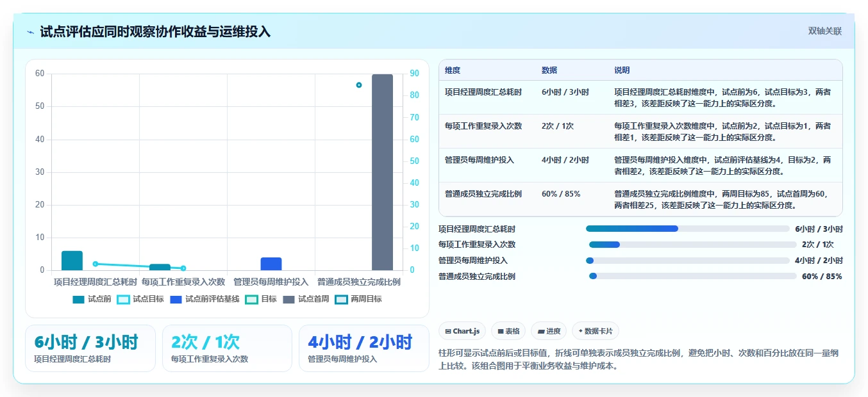This screenshot has height=397, width=868.
Task: Click the 试点首周 bar for 普通成员独立完成比例
Action: tap(382, 172)
